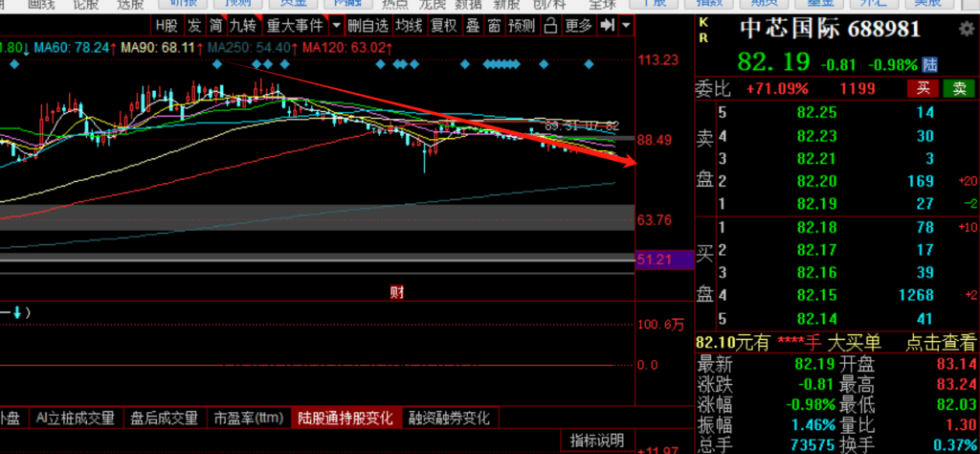This screenshot has width=980, height=454.
Task: Toggle the 预测 forecast button
Action: pyautogui.click(x=522, y=26)
